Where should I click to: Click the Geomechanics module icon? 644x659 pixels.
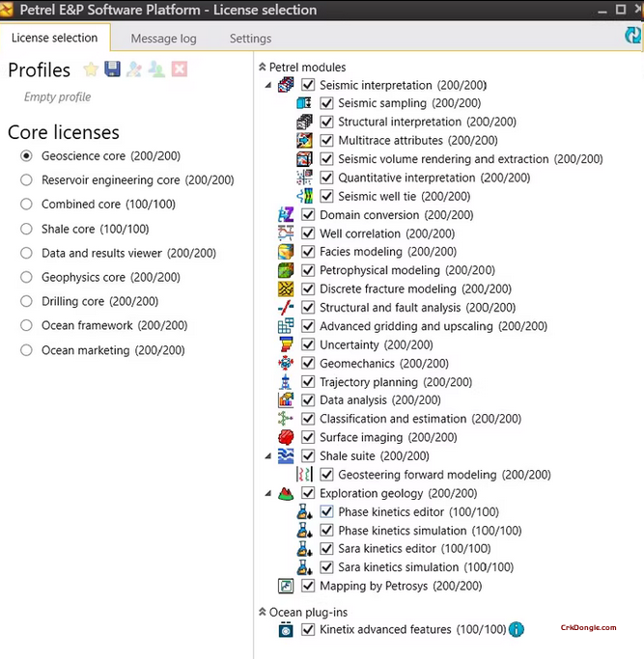pos(286,364)
